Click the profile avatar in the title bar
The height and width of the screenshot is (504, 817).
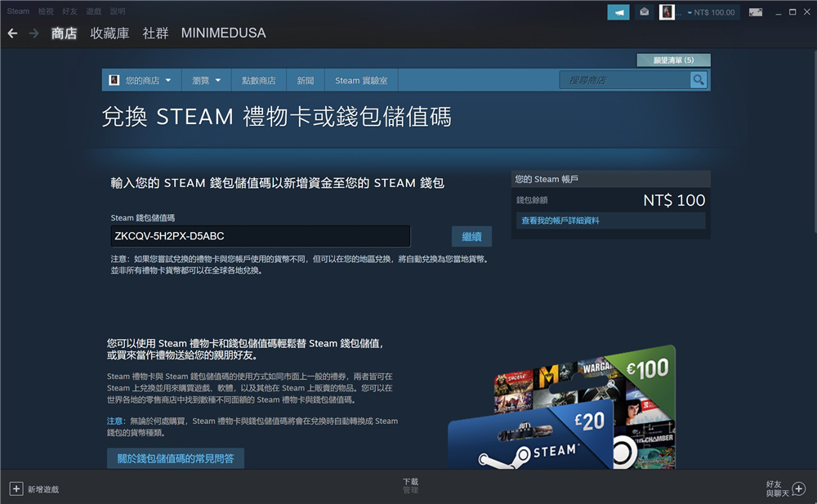[x=667, y=12]
